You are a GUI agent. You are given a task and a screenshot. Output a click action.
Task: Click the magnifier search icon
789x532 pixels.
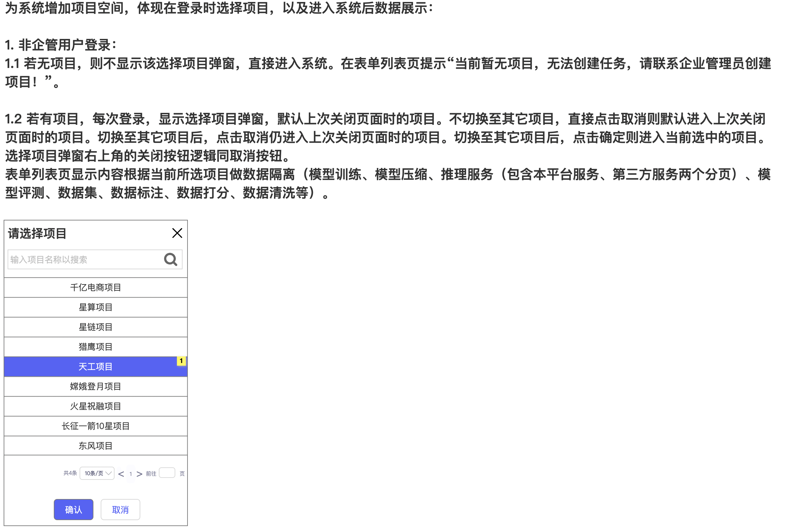pyautogui.click(x=170, y=259)
